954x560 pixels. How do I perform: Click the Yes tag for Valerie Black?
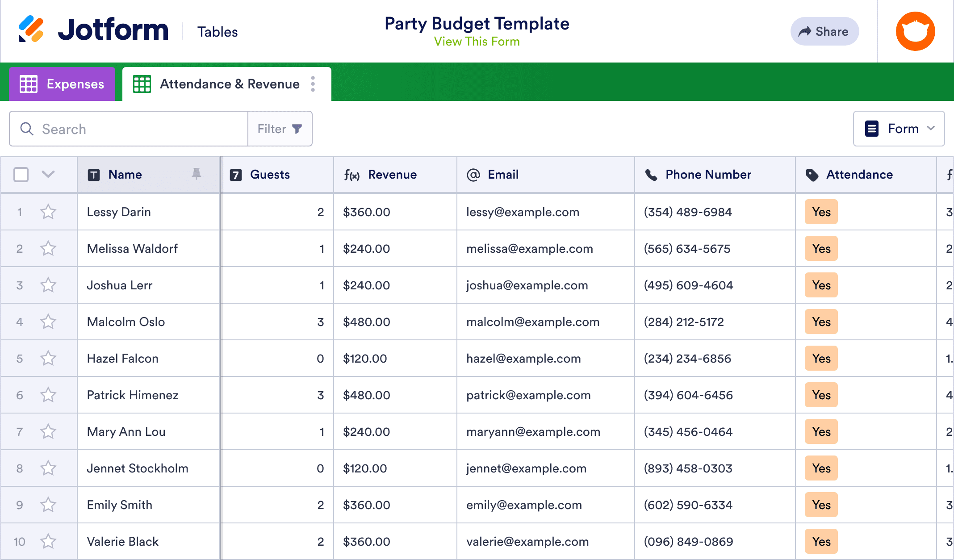pos(821,541)
